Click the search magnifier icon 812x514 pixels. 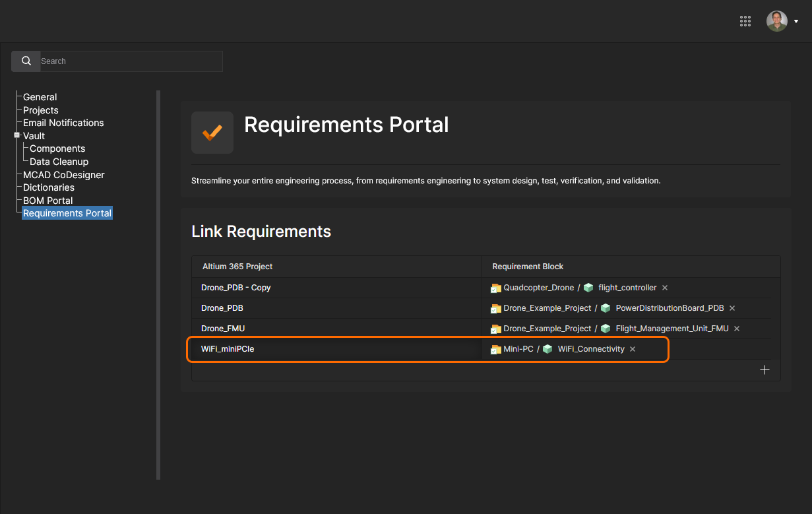(26, 61)
